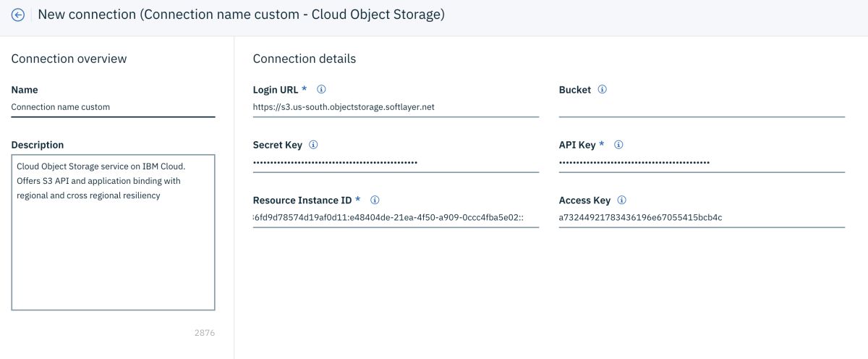Image resolution: width=868 pixels, height=359 pixels.
Task: Click the info icon next to Secret Key
Action: 313,145
